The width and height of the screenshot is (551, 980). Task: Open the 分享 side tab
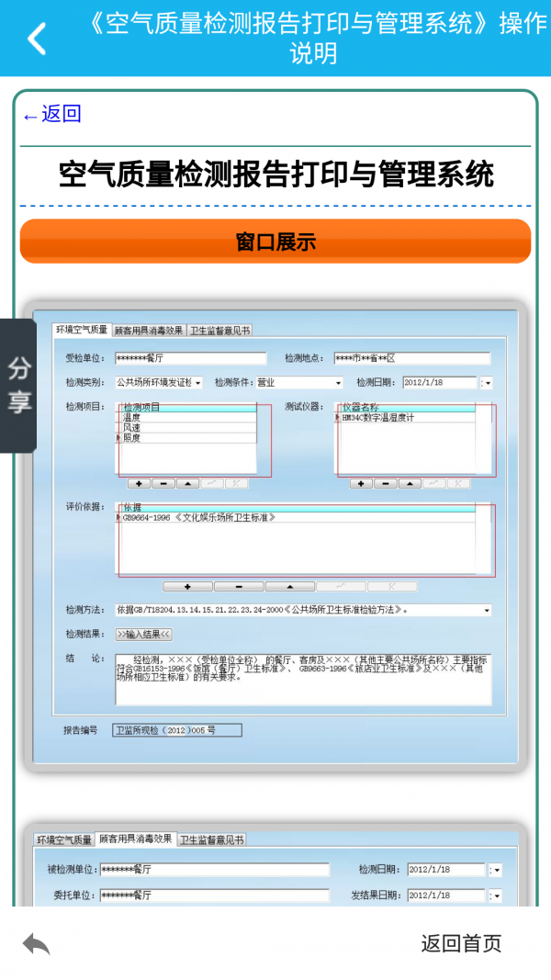[18, 386]
